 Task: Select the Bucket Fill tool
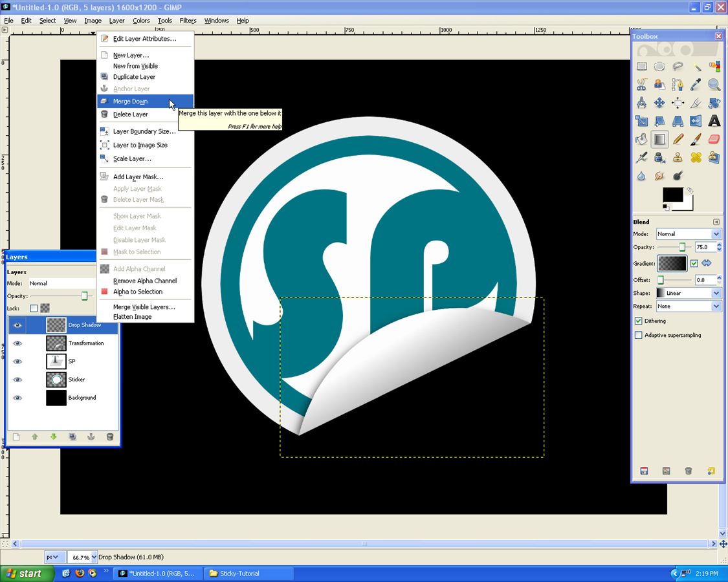[x=642, y=139]
